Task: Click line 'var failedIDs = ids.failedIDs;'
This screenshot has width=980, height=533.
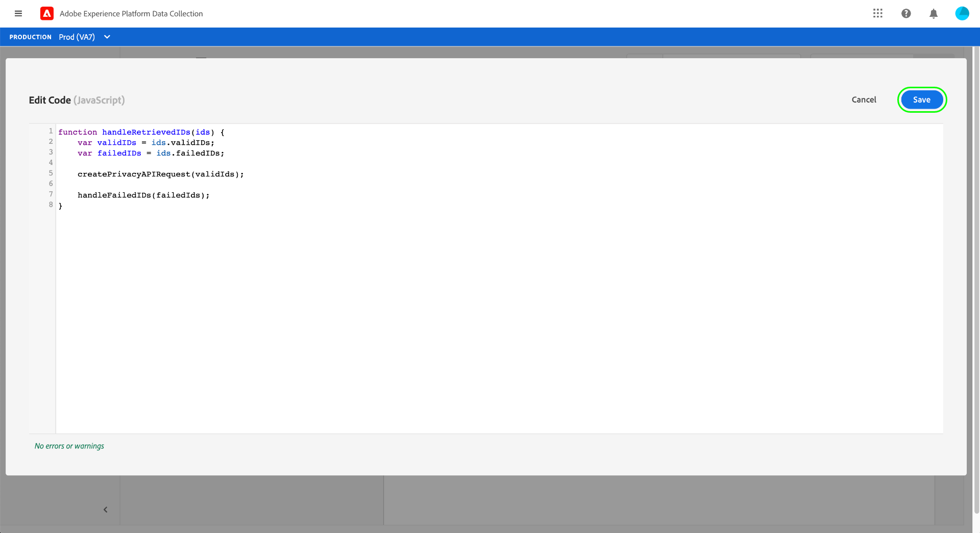Action: (x=151, y=153)
